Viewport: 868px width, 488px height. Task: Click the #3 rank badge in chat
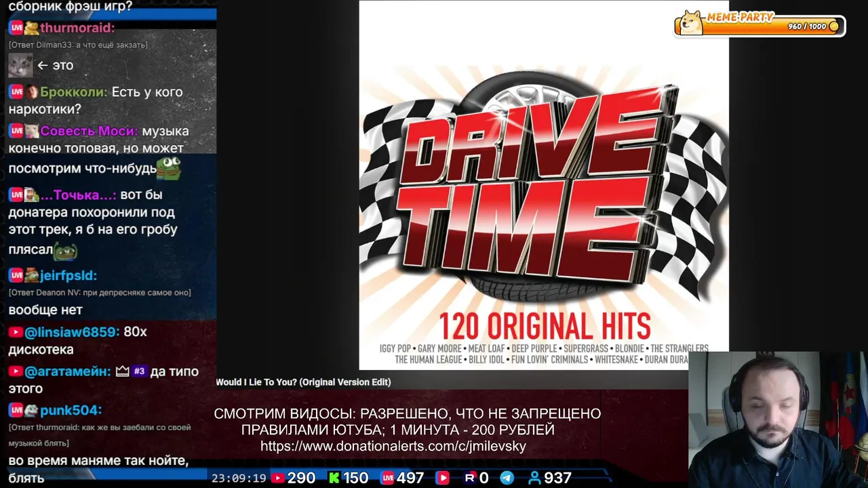(x=139, y=371)
